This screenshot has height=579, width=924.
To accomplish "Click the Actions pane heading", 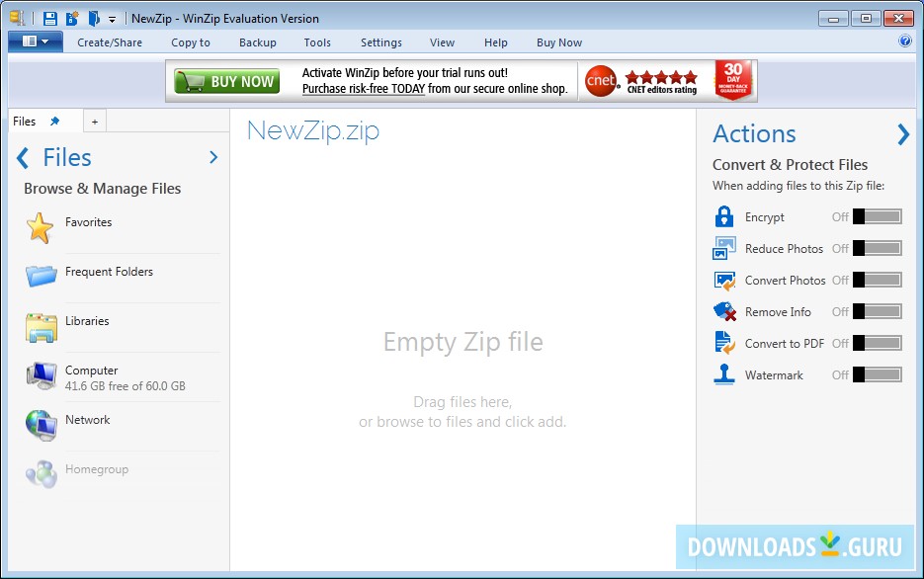I will coord(754,133).
